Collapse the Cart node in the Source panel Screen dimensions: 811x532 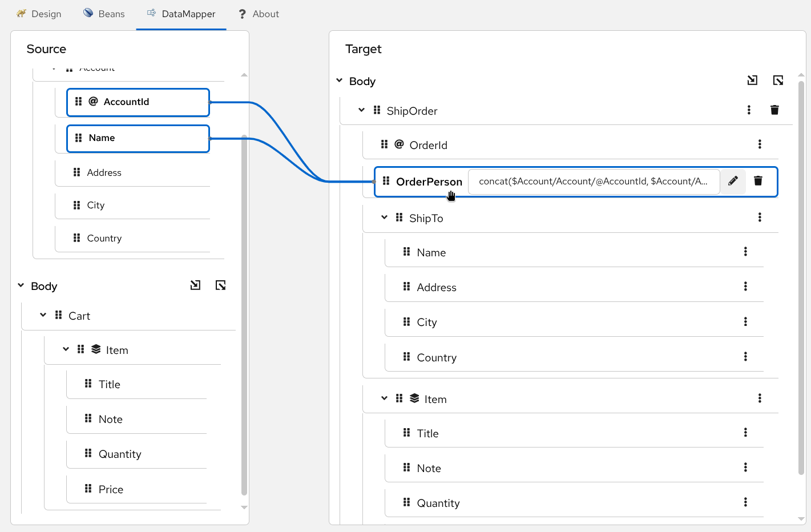pos(42,315)
